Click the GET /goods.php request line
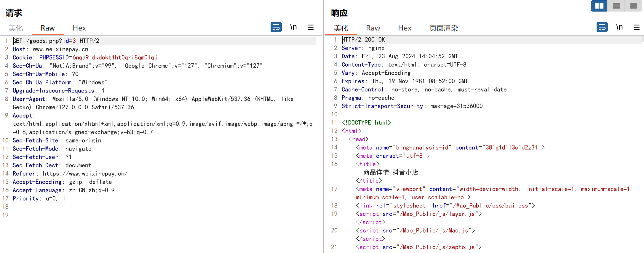The image size is (644, 253). pyautogui.click(x=56, y=41)
